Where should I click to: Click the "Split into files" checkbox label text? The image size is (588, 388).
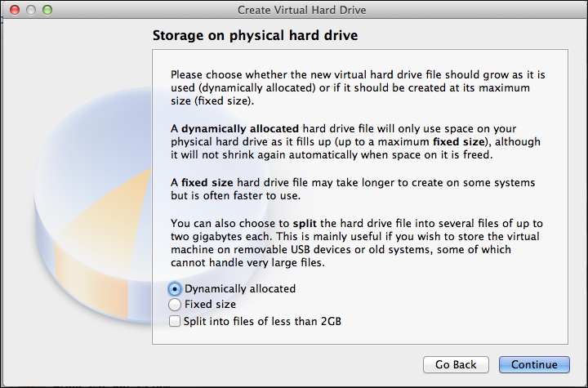click(262, 322)
